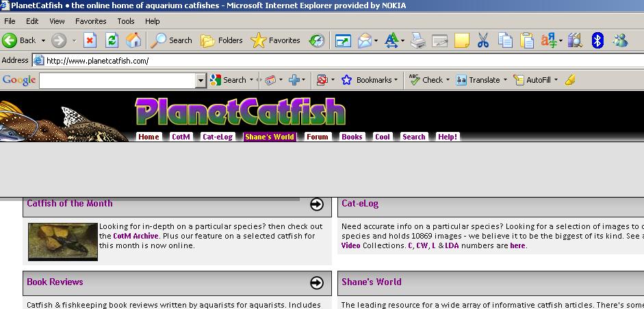
Task: Follow the CotM Archive link
Action: pos(136,236)
